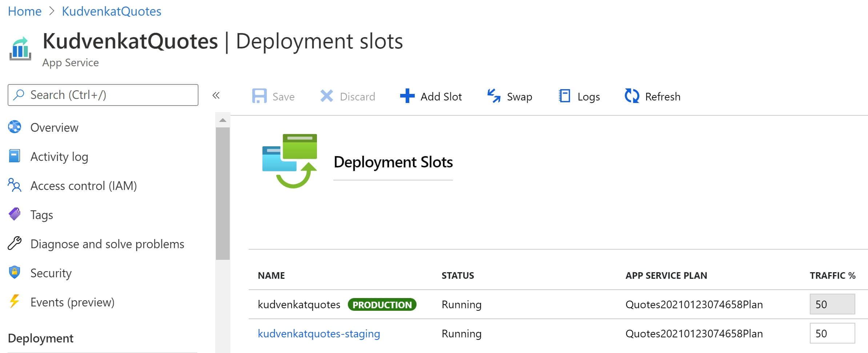Click the Diagnose wrench icon

[x=15, y=243]
